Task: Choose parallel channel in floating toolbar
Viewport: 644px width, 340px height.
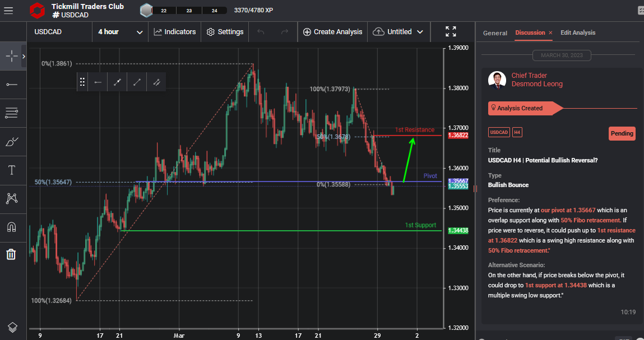Action: [156, 82]
